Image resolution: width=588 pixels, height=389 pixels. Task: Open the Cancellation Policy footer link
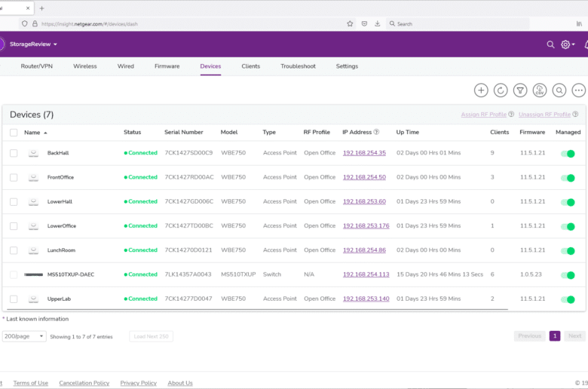pyautogui.click(x=84, y=383)
